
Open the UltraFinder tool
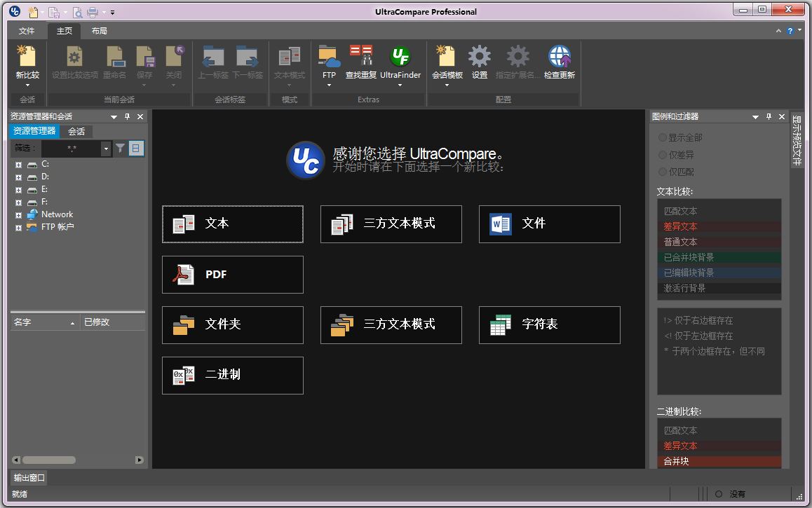point(400,57)
